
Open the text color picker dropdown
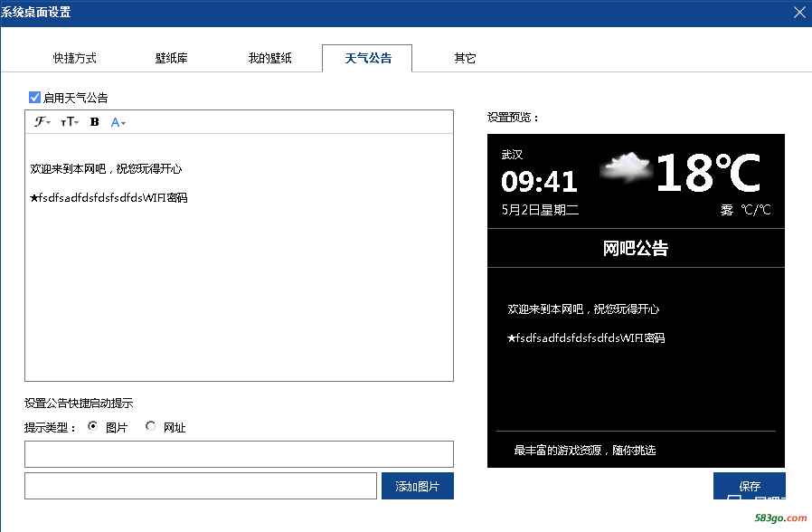[118, 122]
